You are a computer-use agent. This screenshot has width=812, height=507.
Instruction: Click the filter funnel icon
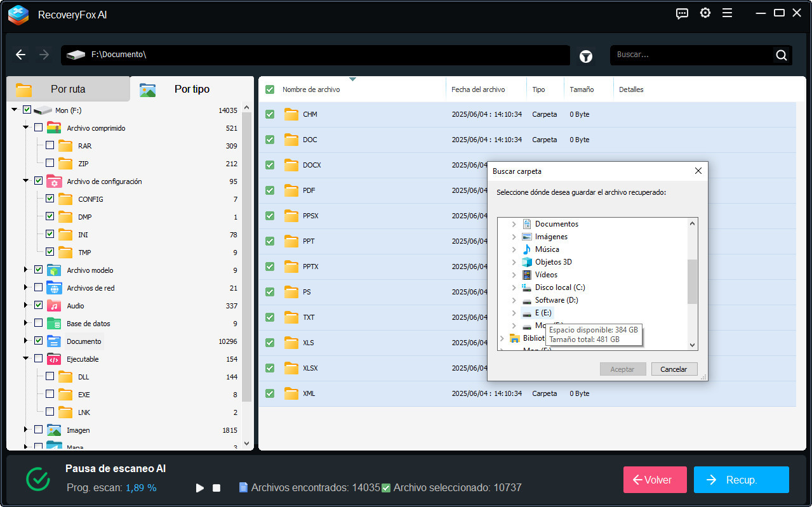point(585,56)
